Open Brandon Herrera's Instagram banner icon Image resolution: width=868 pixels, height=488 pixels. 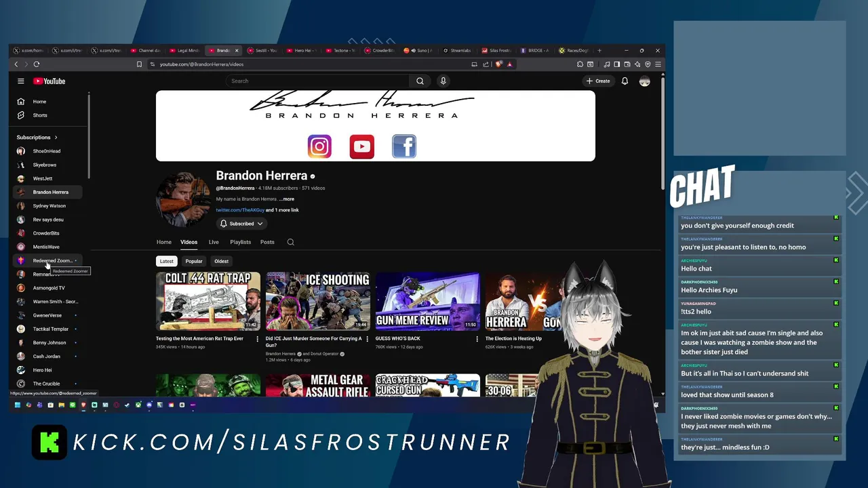[319, 146]
